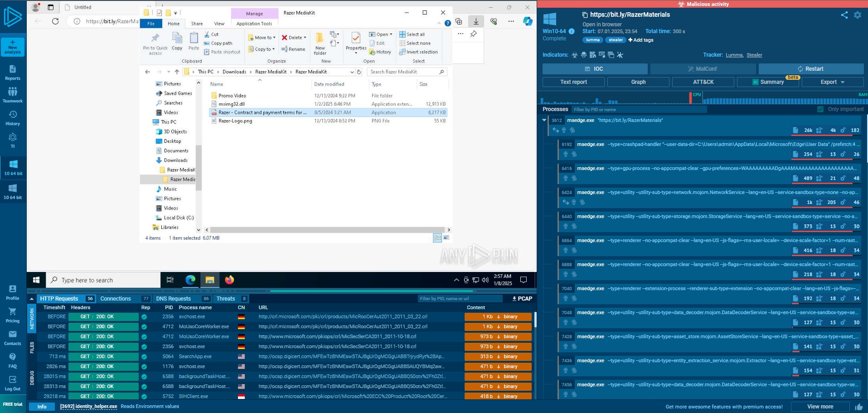
Task: Open the Contacts sidebar item
Action: point(13,338)
